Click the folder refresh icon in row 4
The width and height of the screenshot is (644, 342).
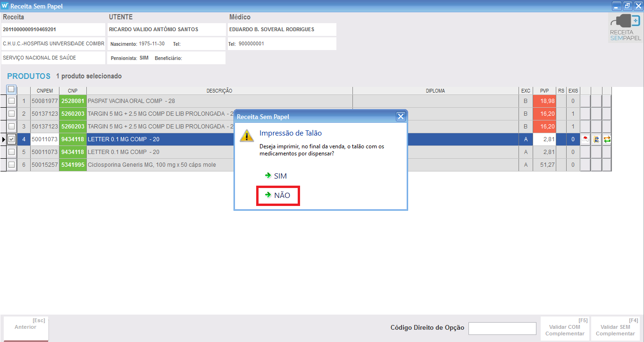coord(596,139)
